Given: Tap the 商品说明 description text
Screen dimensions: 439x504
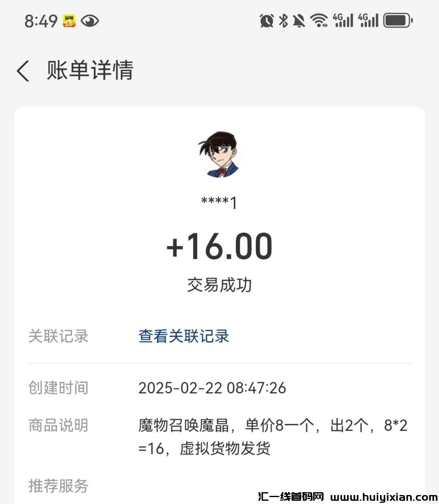Looking at the screenshot, I should click(x=273, y=437).
